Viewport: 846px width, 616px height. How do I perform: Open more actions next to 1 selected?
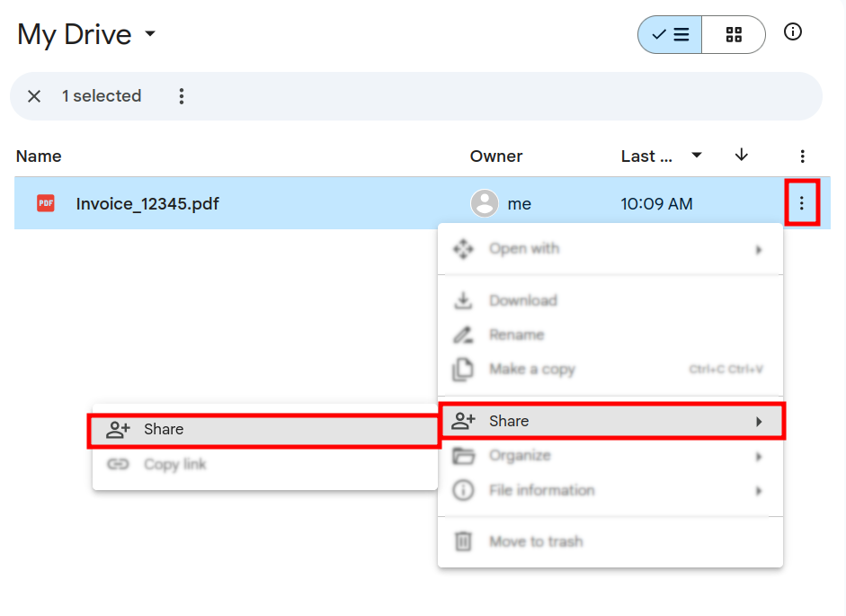click(182, 96)
